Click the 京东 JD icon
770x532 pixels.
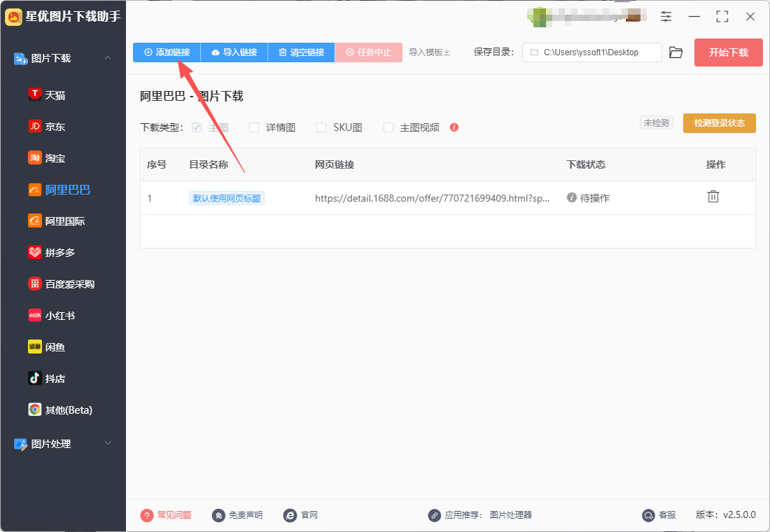[35, 126]
